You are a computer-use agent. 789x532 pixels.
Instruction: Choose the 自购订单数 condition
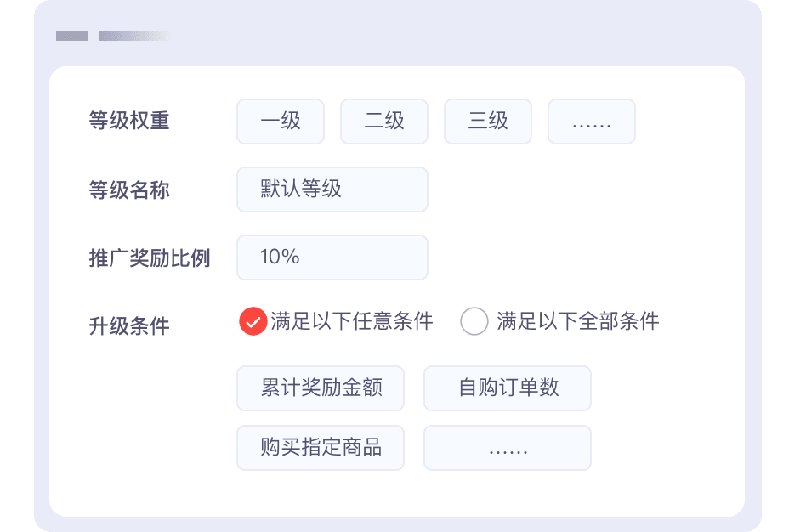508,388
